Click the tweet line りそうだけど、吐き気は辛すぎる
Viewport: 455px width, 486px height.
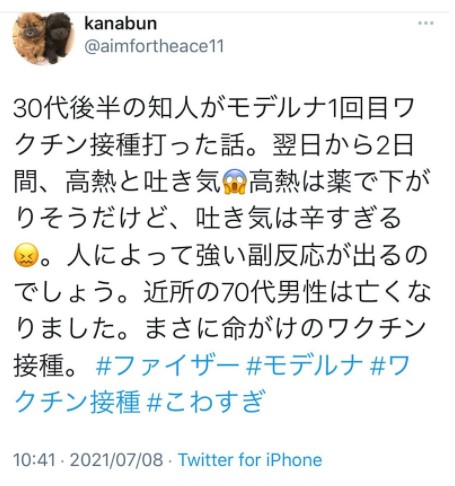(x=208, y=218)
